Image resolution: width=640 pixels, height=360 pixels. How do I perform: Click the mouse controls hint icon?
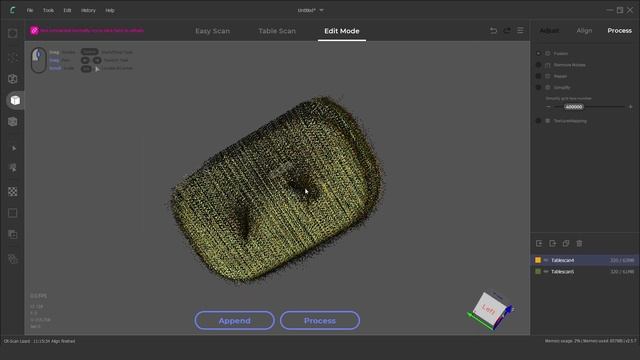coord(39,60)
